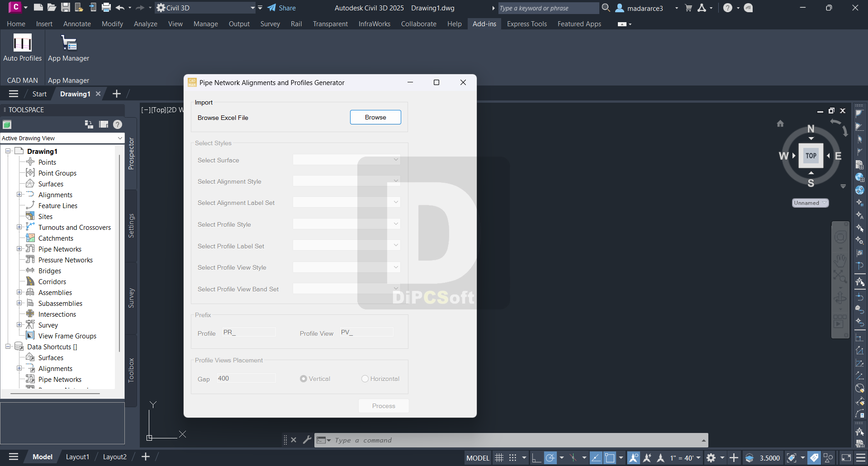Image resolution: width=868 pixels, height=466 pixels.
Task: Open the Settings vertical tab in Toolspace
Action: coord(131,226)
